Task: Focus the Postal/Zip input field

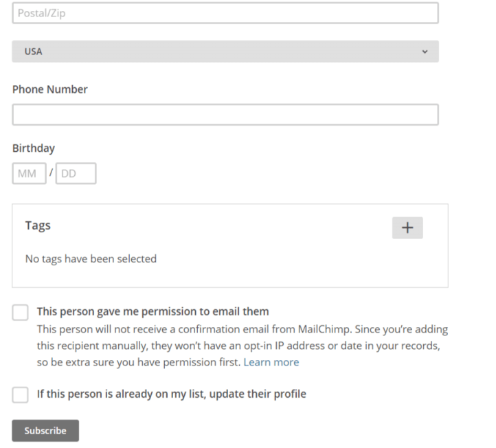Action: [x=225, y=13]
